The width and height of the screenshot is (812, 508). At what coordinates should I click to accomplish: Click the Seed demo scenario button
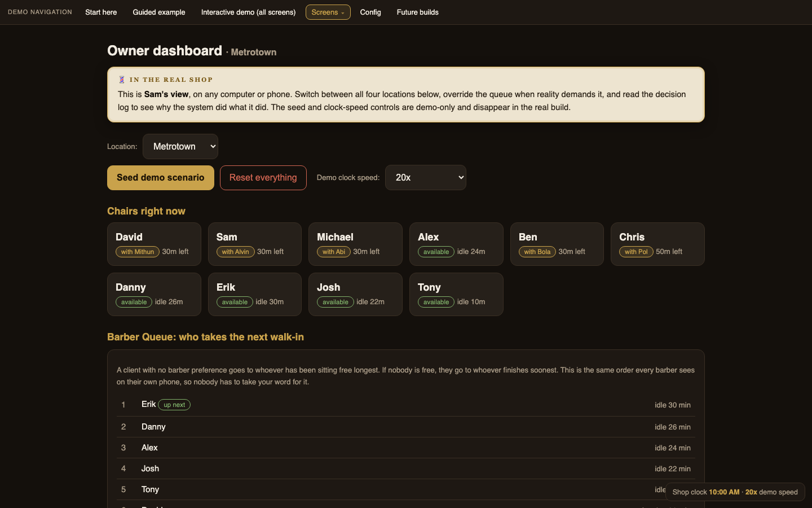161,178
